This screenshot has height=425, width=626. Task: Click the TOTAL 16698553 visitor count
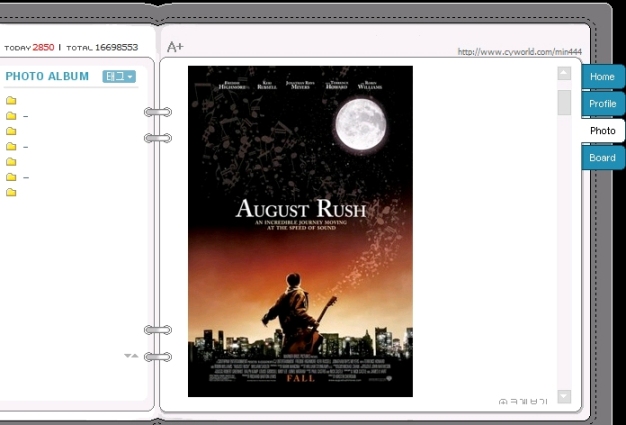[x=102, y=47]
